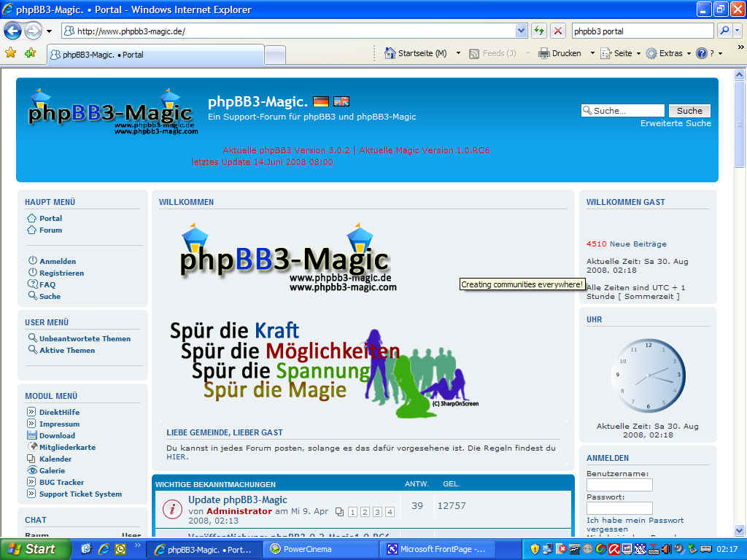Viewport: 747px width, 560px height.
Task: Click the Mitgliederkarte icon
Action: 33,447
